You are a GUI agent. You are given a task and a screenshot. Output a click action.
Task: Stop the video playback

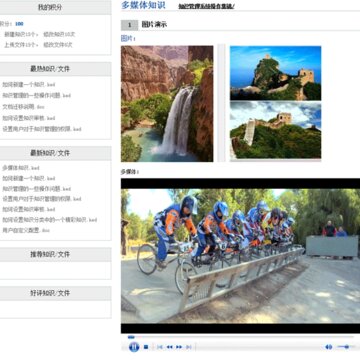click(146, 347)
